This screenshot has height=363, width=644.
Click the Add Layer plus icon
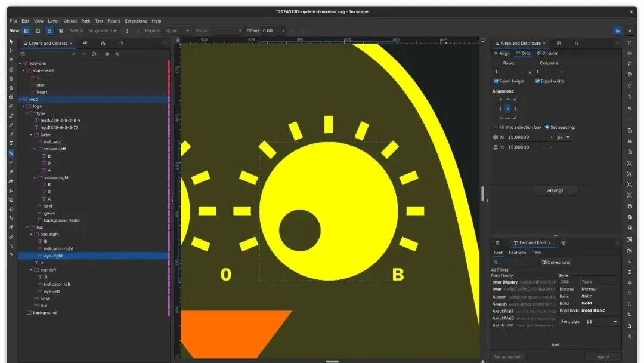23,54
